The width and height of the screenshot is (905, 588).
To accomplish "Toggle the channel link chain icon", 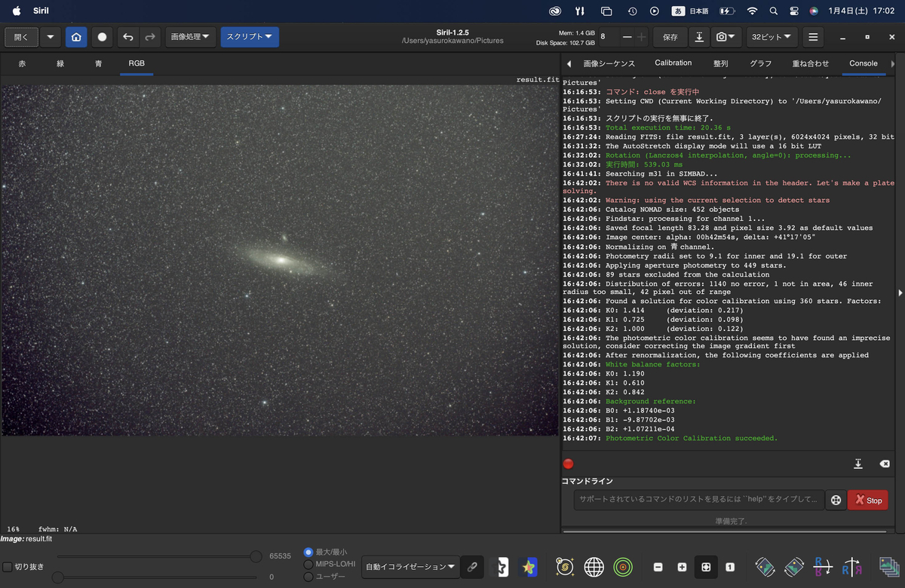I will pos(472,567).
